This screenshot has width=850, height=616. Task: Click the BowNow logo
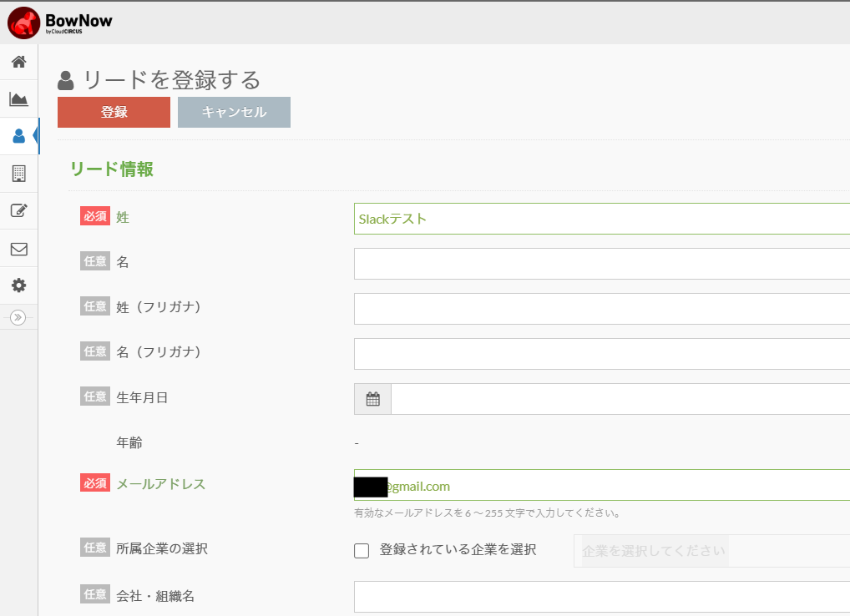click(x=60, y=23)
